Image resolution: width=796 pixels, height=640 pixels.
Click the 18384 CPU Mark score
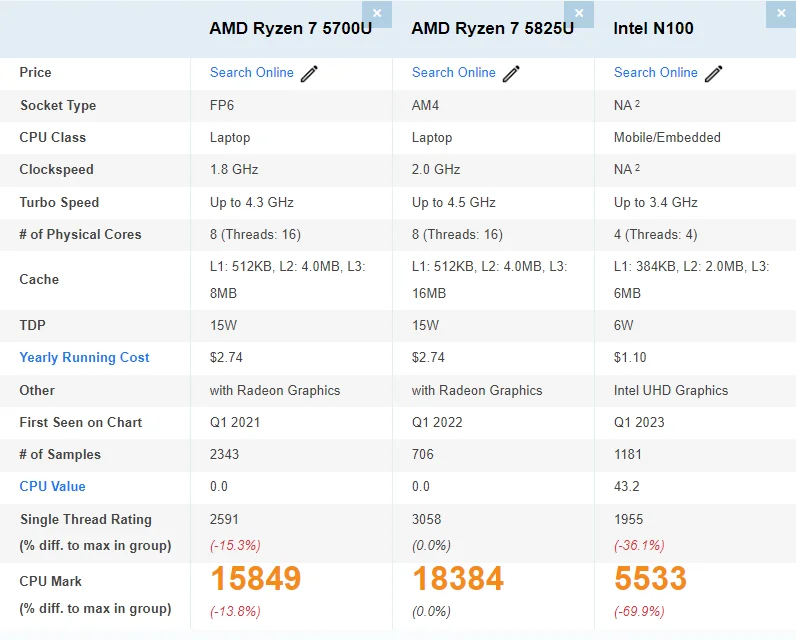(x=458, y=579)
